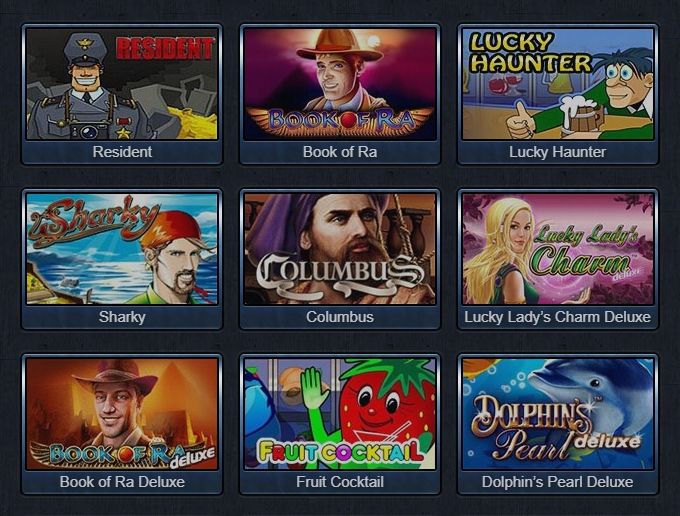Image resolution: width=680 pixels, height=516 pixels.
Task: Follow the Book of Ra Deluxe label
Action: (x=122, y=482)
